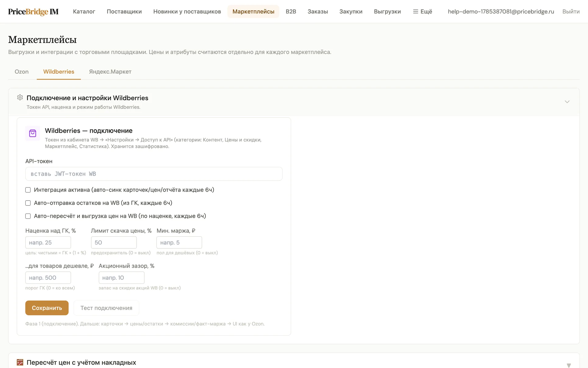This screenshot has height=368, width=588.
Task: Go to Поставщики in the navigation
Action: (x=124, y=12)
